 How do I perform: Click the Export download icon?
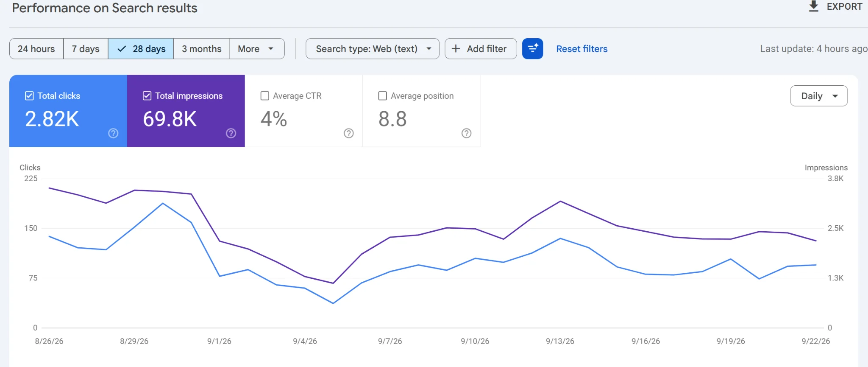coord(813,6)
